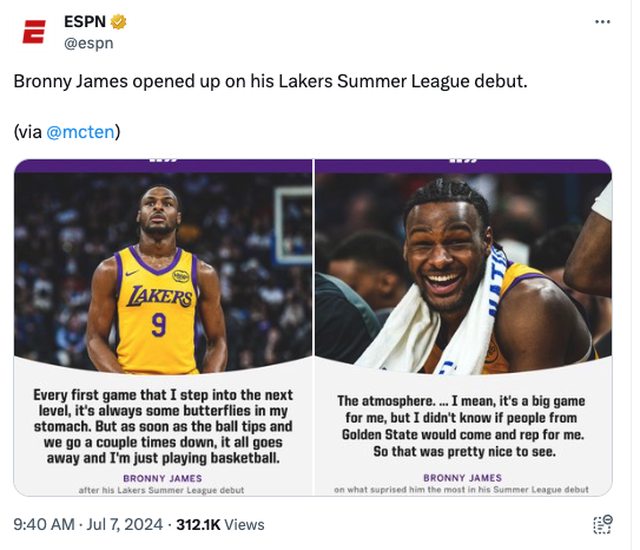
Task: Click the reader view icon beside Views
Action: [x=602, y=524]
